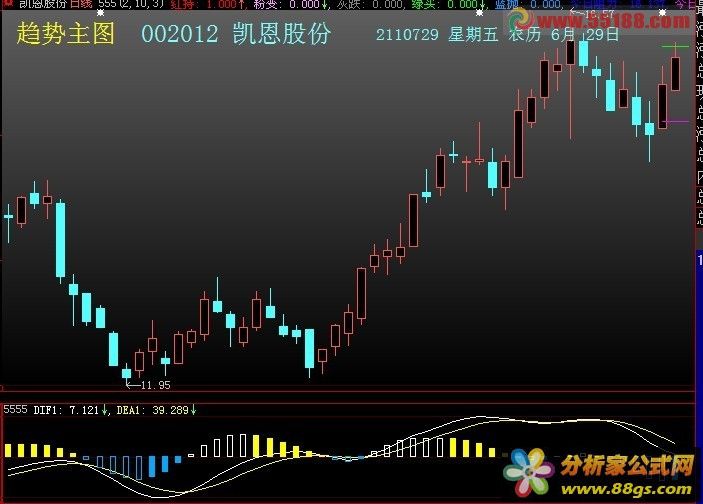Click the 日线 period label in the header
The height and width of the screenshot is (504, 703).
click(81, 4)
